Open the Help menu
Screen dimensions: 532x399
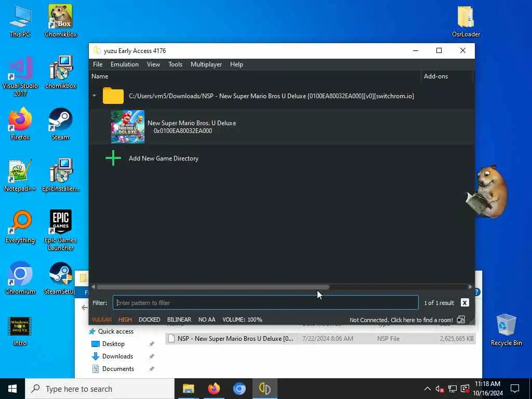coord(236,64)
